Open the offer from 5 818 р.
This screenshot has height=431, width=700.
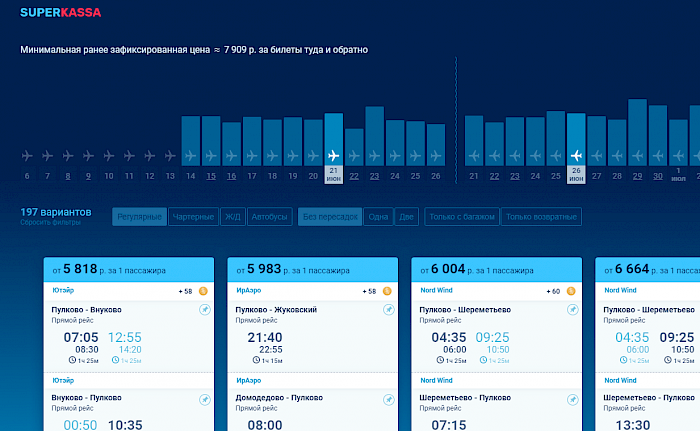(x=129, y=269)
